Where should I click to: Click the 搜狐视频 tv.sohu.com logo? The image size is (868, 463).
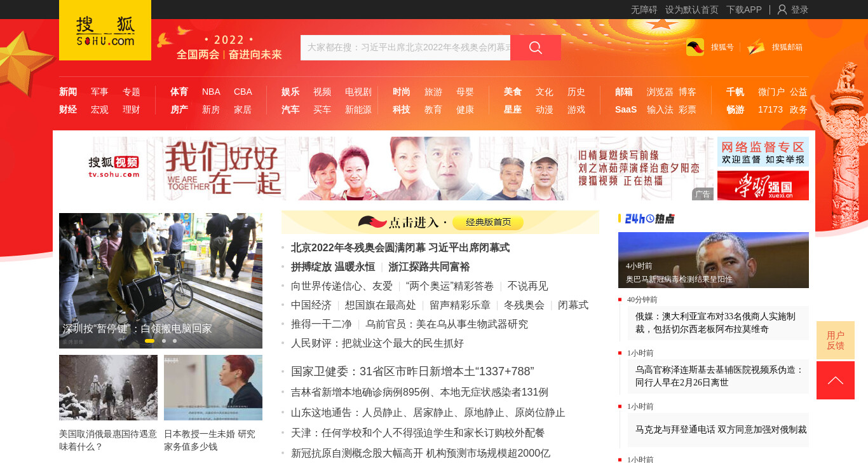113,167
